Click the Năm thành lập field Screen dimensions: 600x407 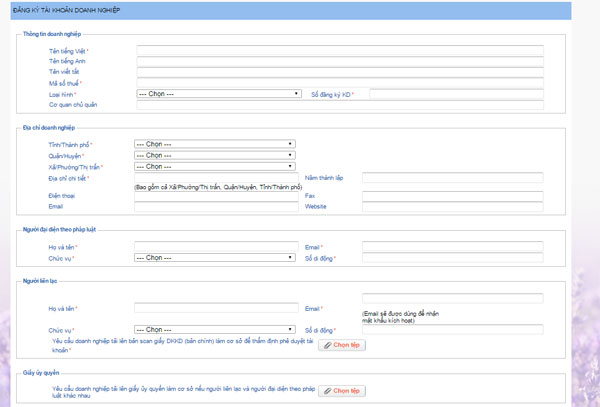(453, 177)
